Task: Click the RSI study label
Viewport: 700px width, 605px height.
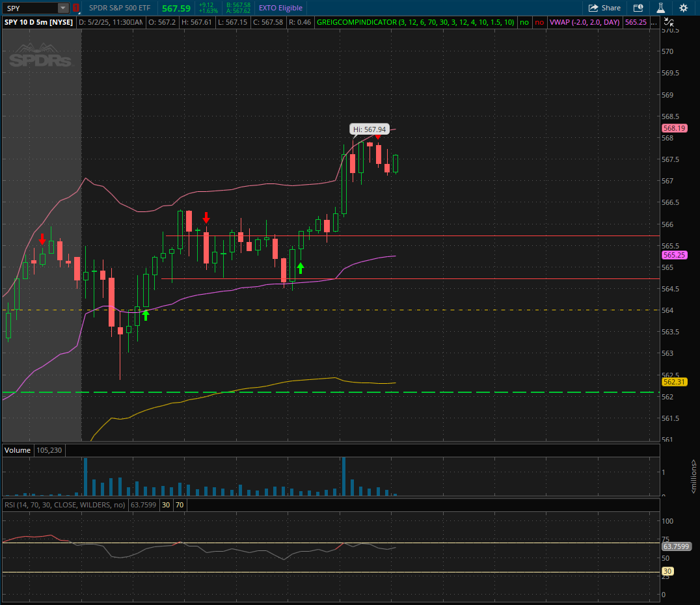Action: [x=65, y=505]
